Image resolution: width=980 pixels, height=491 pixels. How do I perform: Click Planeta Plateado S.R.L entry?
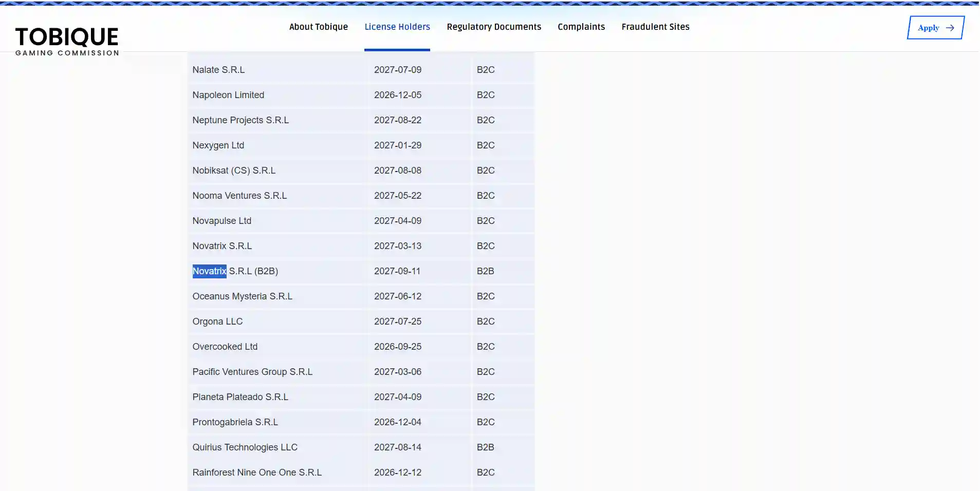click(240, 397)
